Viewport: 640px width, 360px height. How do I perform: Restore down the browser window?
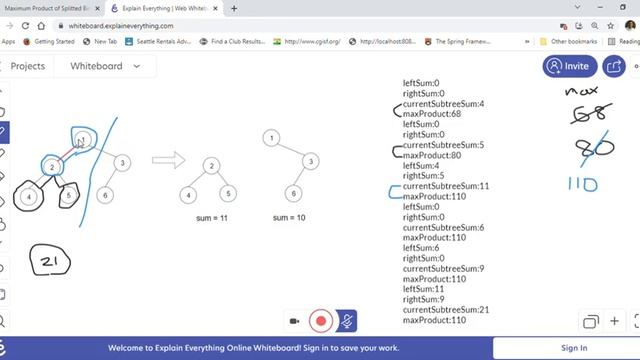(x=623, y=7)
